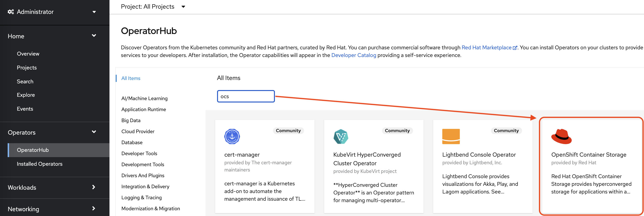The width and height of the screenshot is (644, 216).
Task: Collapse the Home section chevron
Action: (x=94, y=36)
